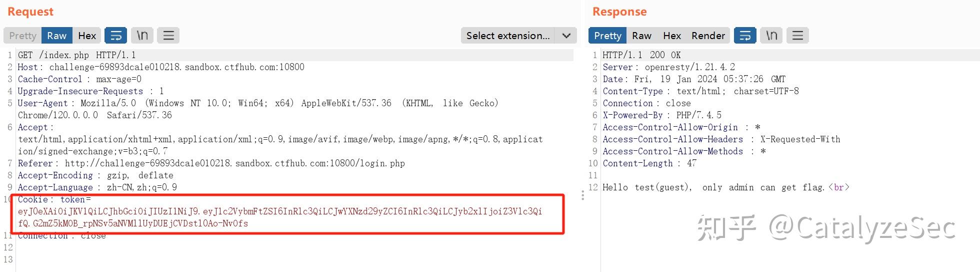
Task: Show non-printable characters in Request panel
Action: tap(142, 36)
